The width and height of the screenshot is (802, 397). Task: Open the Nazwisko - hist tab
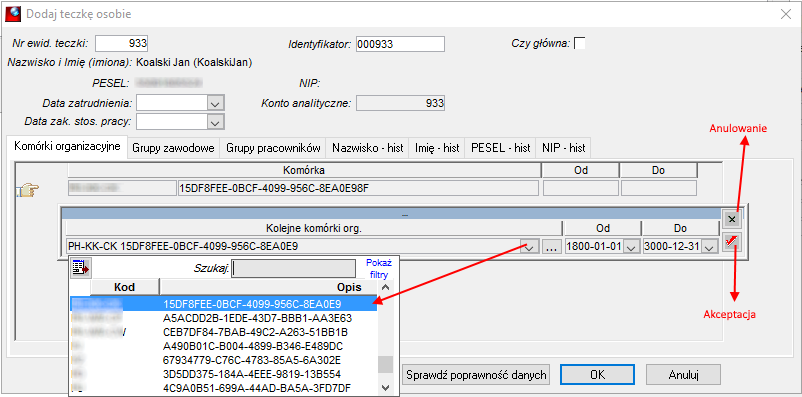pos(368,148)
